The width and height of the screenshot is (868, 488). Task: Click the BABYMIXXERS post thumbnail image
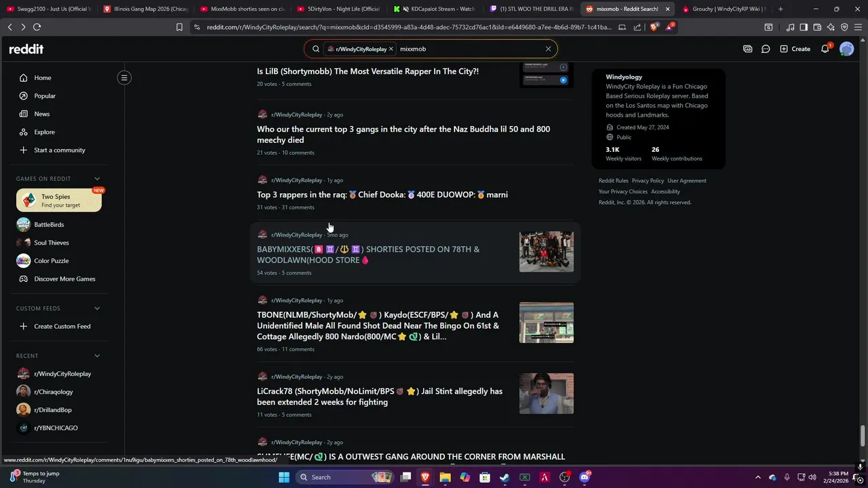547,251
